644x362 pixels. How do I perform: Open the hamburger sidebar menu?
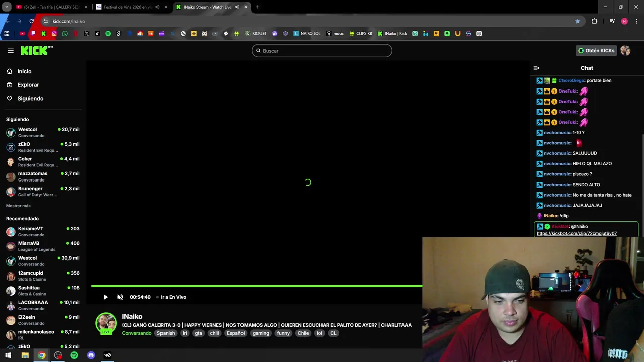click(11, 51)
